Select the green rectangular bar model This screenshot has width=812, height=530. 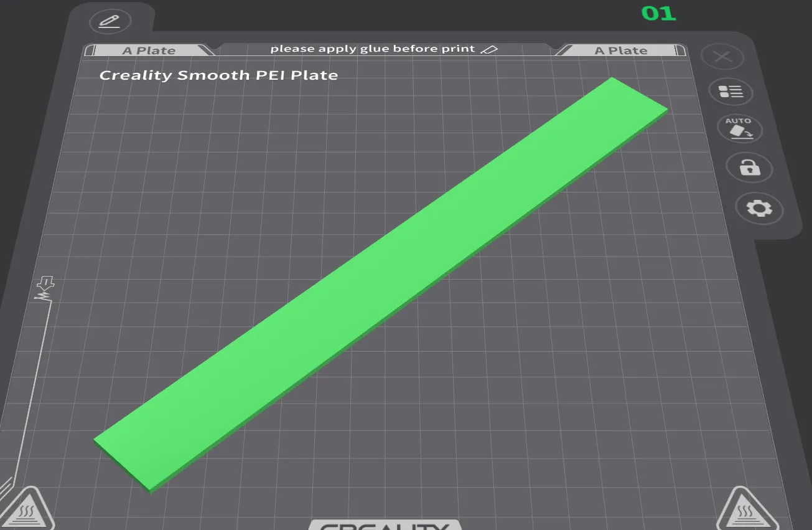point(380,283)
